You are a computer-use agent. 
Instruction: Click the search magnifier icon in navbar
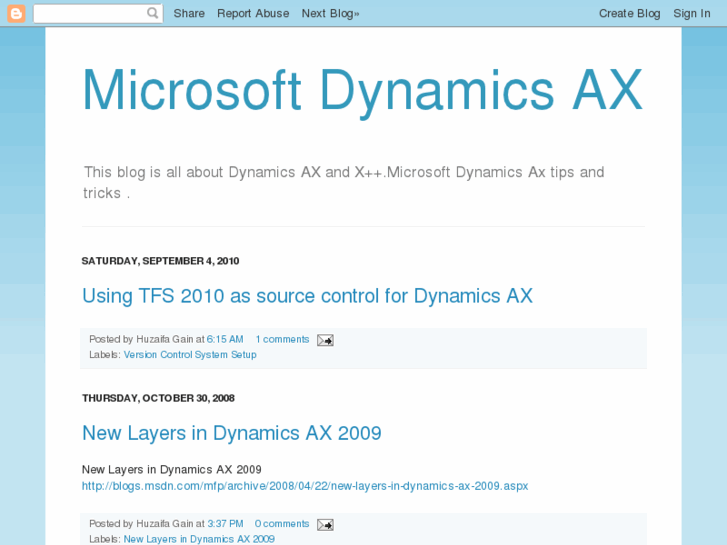pyautogui.click(x=152, y=13)
